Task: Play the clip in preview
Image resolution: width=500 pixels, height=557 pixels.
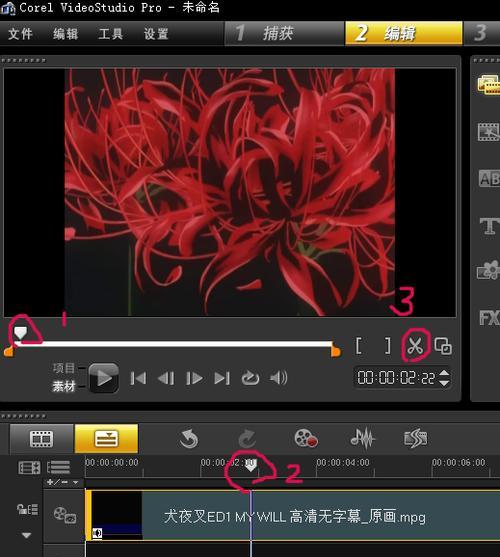Action: coord(104,378)
